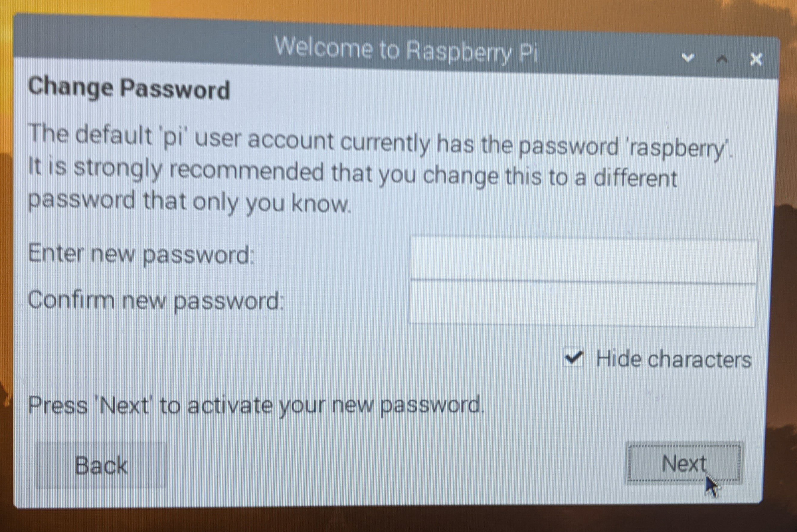Click the Next button to activate password
This screenshot has height=532, width=797.
point(684,464)
